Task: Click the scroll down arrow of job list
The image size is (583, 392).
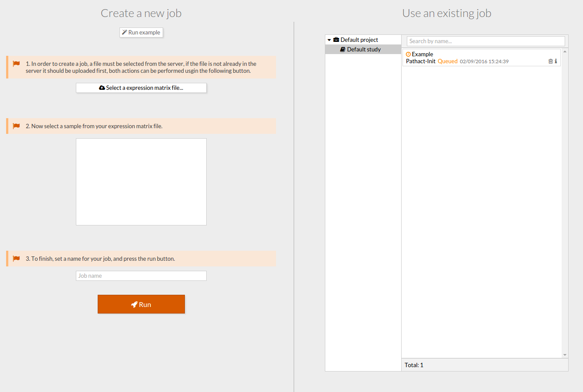Action: click(x=565, y=355)
